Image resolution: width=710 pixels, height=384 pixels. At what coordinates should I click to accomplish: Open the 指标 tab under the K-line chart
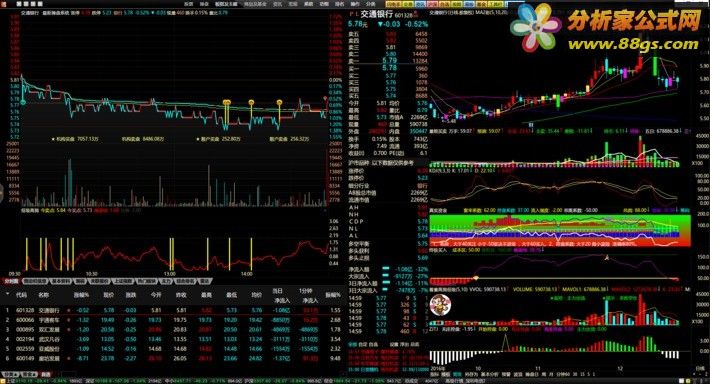coord(434,374)
